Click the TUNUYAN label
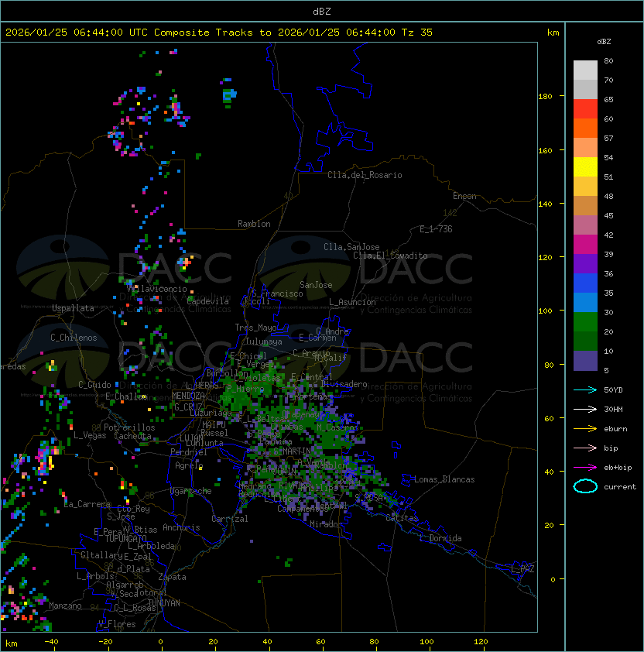 pos(164,603)
